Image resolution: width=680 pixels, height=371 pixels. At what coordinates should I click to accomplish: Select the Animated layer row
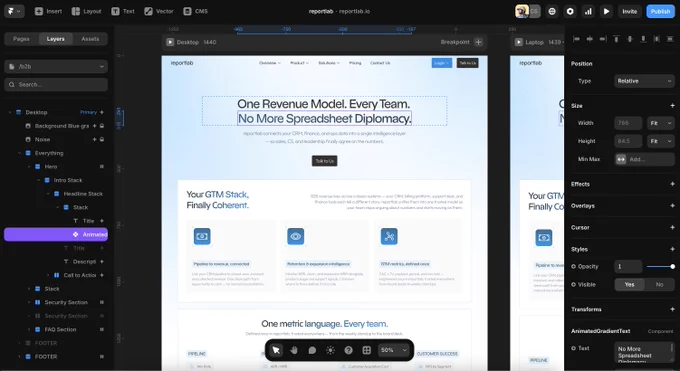[56, 234]
